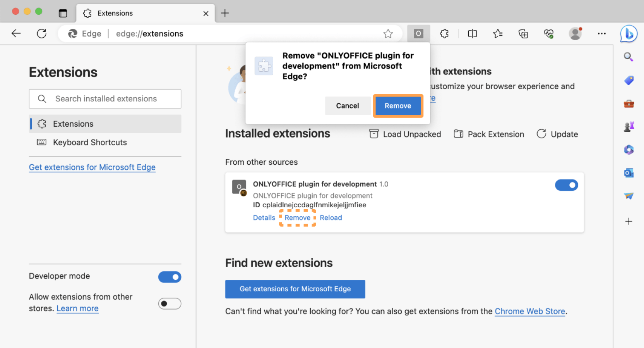Click blue Get extensions for Microsoft Edge button
Viewport: 644px width, 348px height.
(x=295, y=289)
